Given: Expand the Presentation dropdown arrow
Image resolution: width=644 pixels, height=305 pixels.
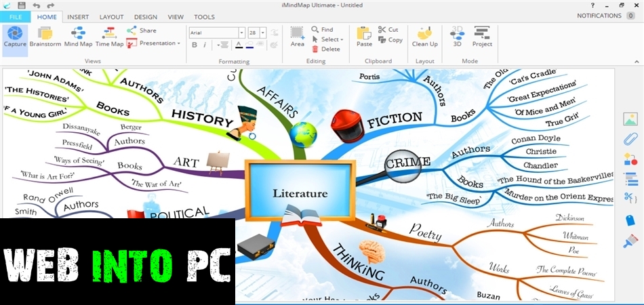Looking at the screenshot, I should point(179,43).
